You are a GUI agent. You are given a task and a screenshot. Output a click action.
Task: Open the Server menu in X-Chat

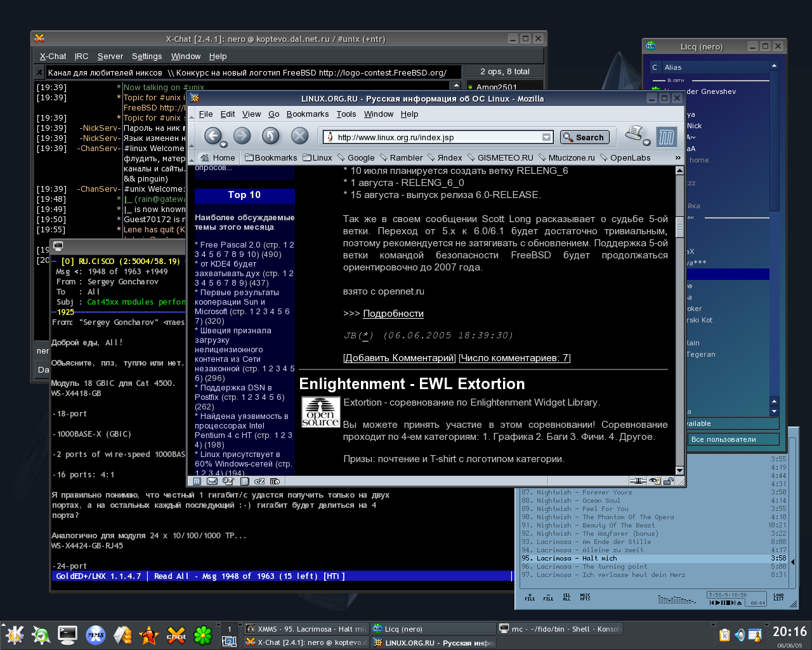point(110,56)
